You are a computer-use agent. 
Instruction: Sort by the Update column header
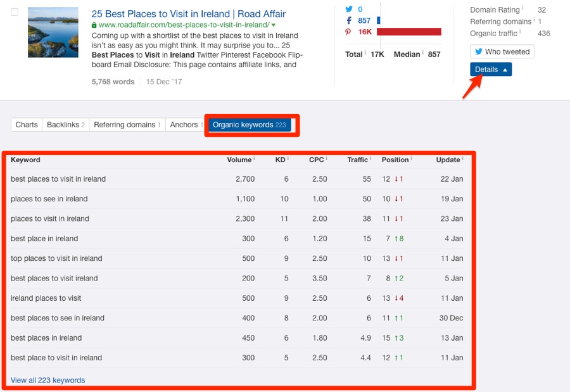click(x=448, y=160)
